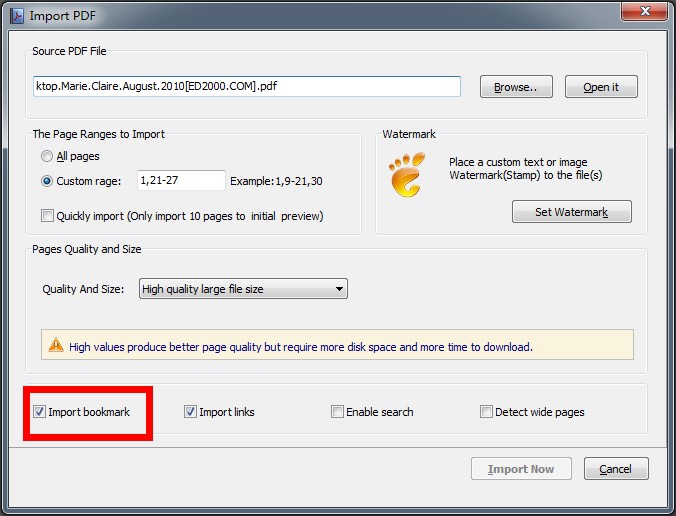Tick the Enable search checkbox
This screenshot has width=676, height=516.
click(337, 412)
